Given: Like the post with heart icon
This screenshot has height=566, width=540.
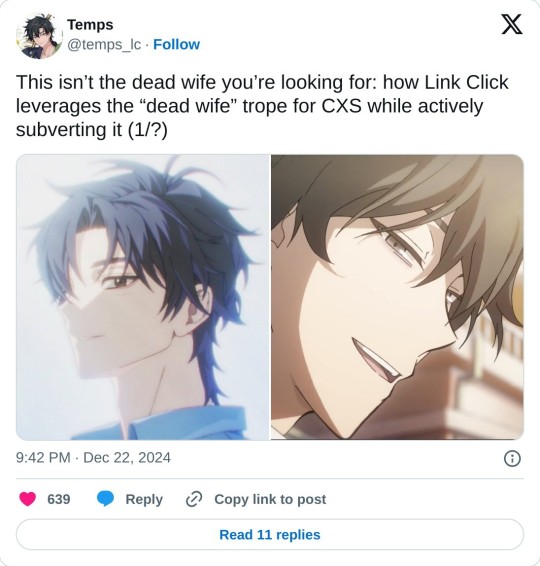Looking at the screenshot, I should coord(27,499).
